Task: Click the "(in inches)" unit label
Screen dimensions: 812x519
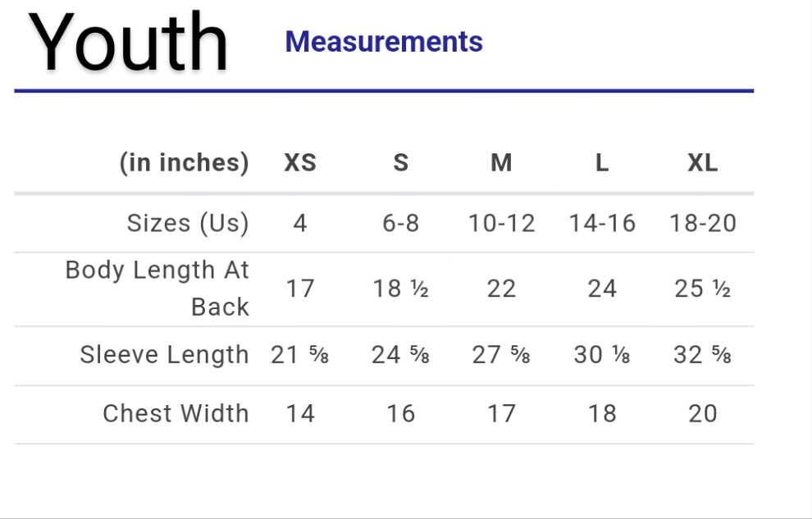Action: [184, 163]
